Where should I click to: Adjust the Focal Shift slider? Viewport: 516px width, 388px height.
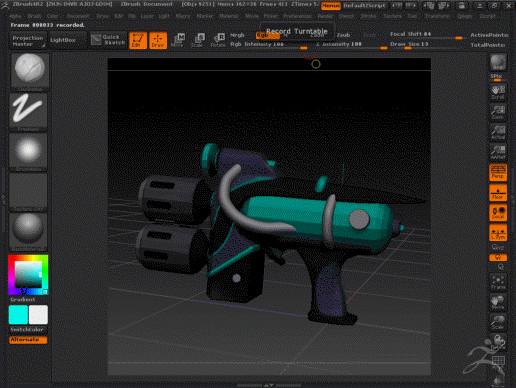(x=427, y=35)
